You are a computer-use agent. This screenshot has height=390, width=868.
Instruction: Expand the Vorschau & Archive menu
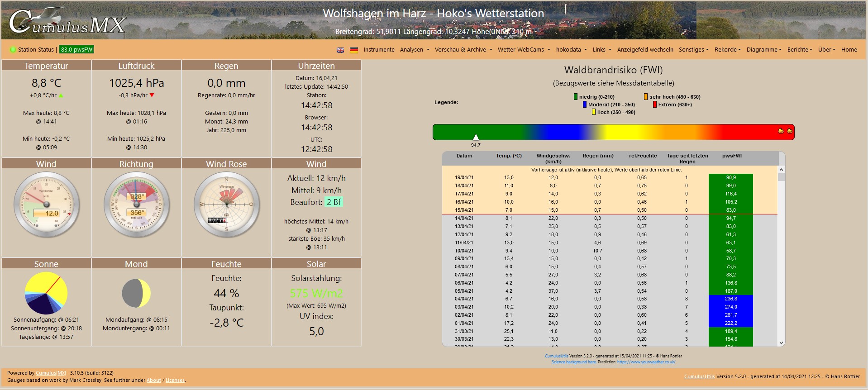click(x=463, y=50)
